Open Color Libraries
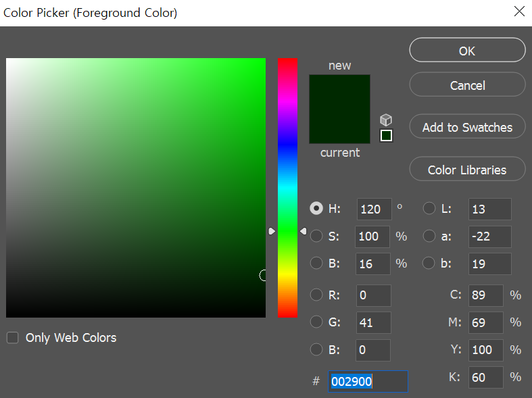 click(467, 169)
